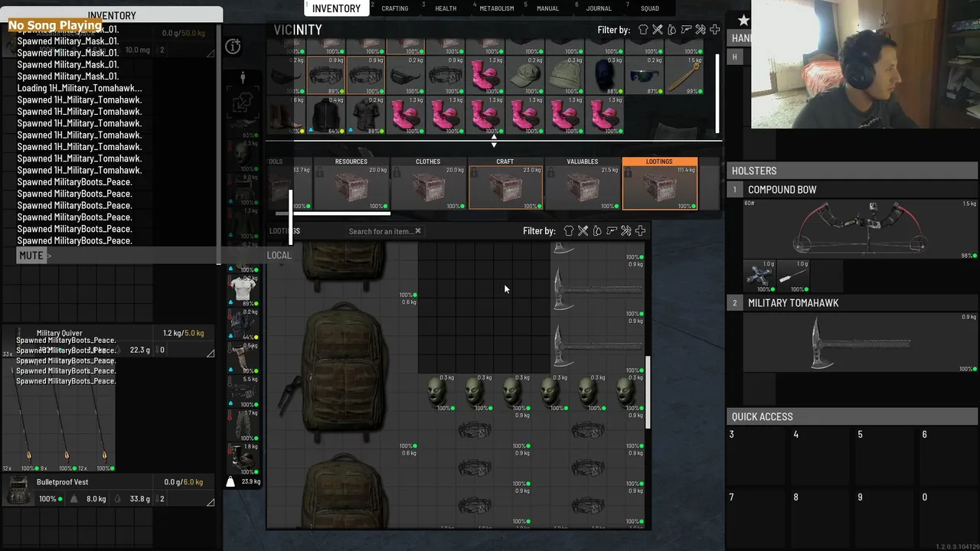The height and width of the screenshot is (551, 980).
Task: Filter Lootings container by crossed tools icon
Action: (x=626, y=230)
